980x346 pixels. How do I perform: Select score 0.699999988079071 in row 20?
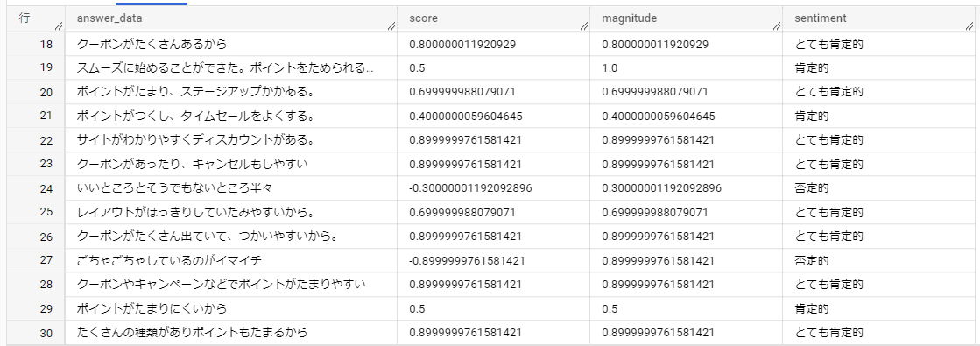point(462,92)
